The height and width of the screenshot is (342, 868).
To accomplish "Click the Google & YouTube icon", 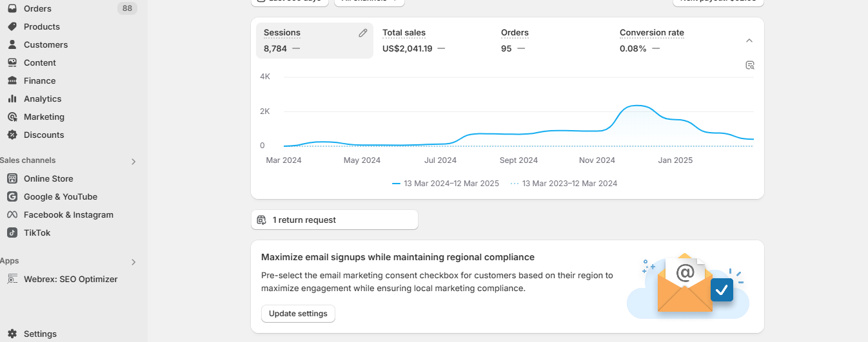I will coord(12,196).
